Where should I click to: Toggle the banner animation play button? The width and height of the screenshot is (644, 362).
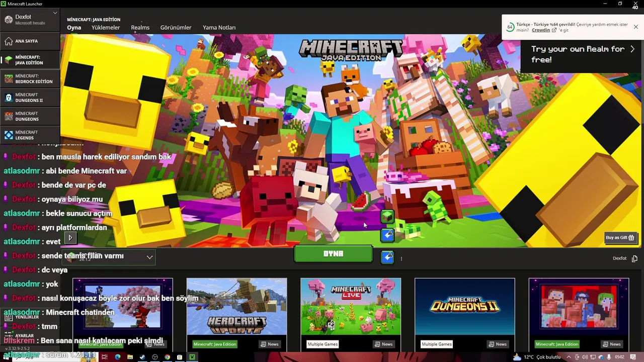(70, 238)
